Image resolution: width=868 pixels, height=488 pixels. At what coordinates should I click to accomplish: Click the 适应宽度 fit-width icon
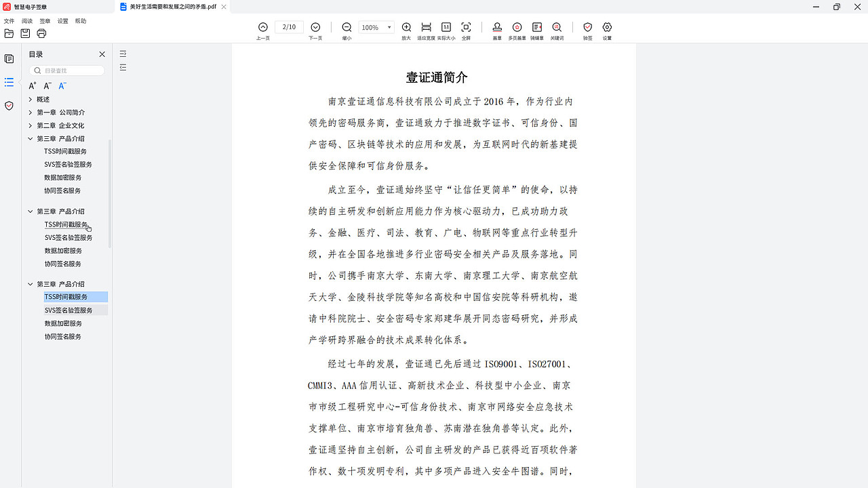426,27
